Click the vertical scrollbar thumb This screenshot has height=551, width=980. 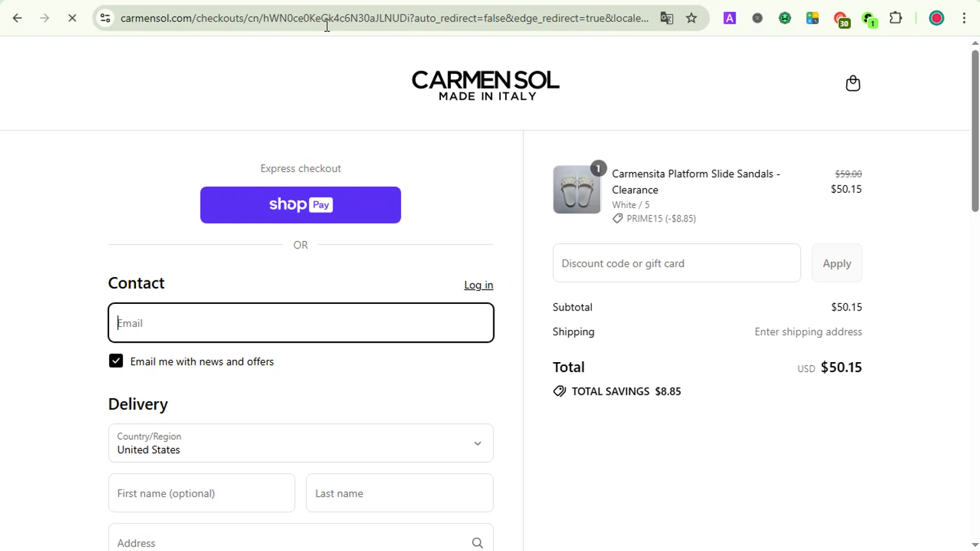975,131
